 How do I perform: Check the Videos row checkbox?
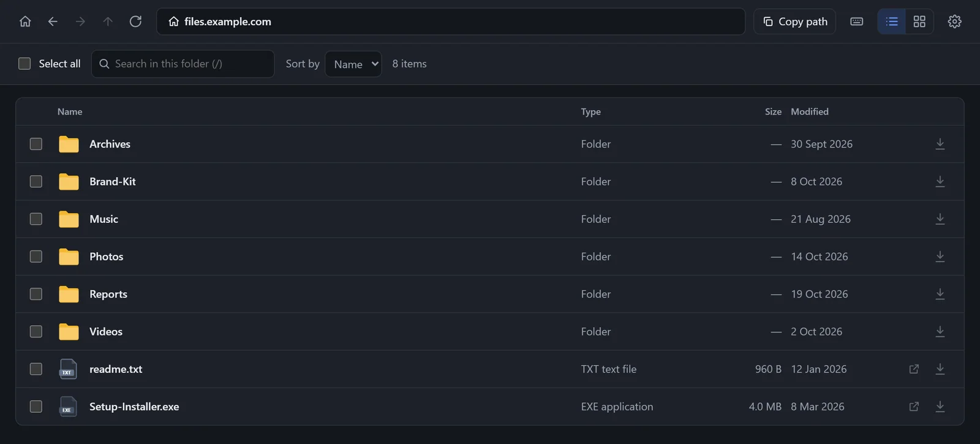[36, 331]
